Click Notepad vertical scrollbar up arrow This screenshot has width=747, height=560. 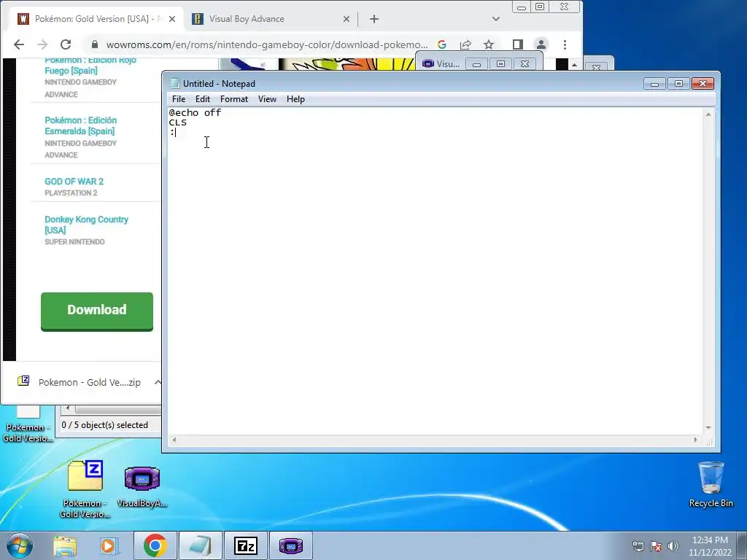pyautogui.click(x=708, y=114)
